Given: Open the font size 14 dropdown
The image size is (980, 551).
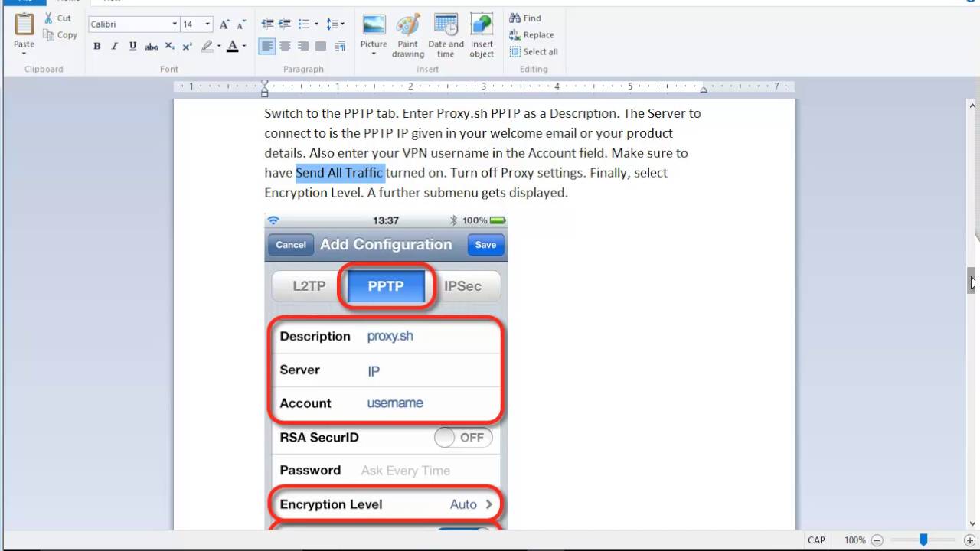Looking at the screenshot, I should coord(207,24).
